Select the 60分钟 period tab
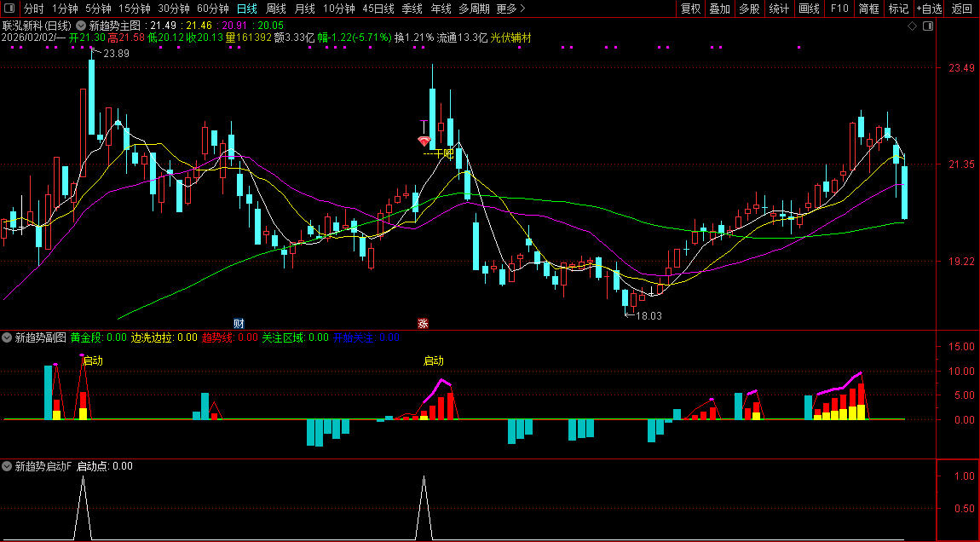The image size is (980, 542). (x=212, y=9)
